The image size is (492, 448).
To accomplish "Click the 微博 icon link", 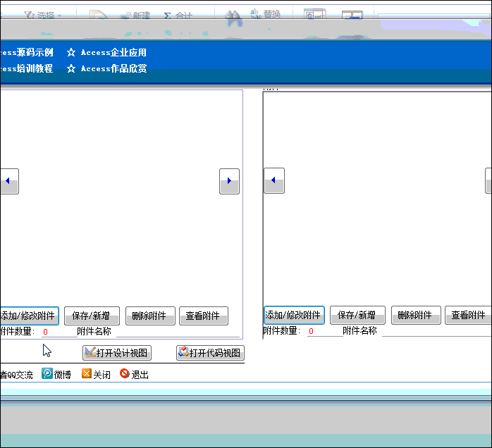I will [47, 374].
